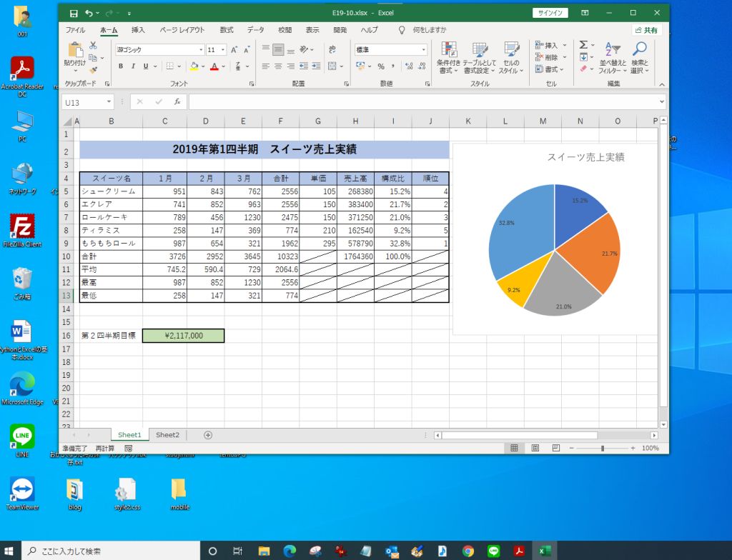
Task: Click the AutoSum sigma icon
Action: (583, 45)
